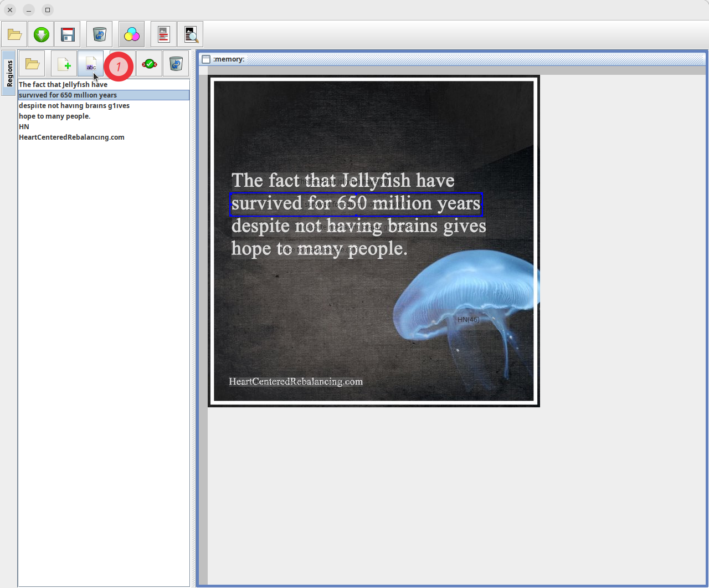Click the green download arrow icon
This screenshot has width=709, height=588.
click(x=42, y=35)
